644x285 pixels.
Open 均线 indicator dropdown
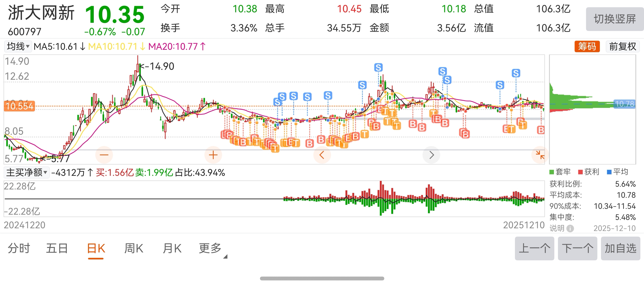tap(18, 46)
